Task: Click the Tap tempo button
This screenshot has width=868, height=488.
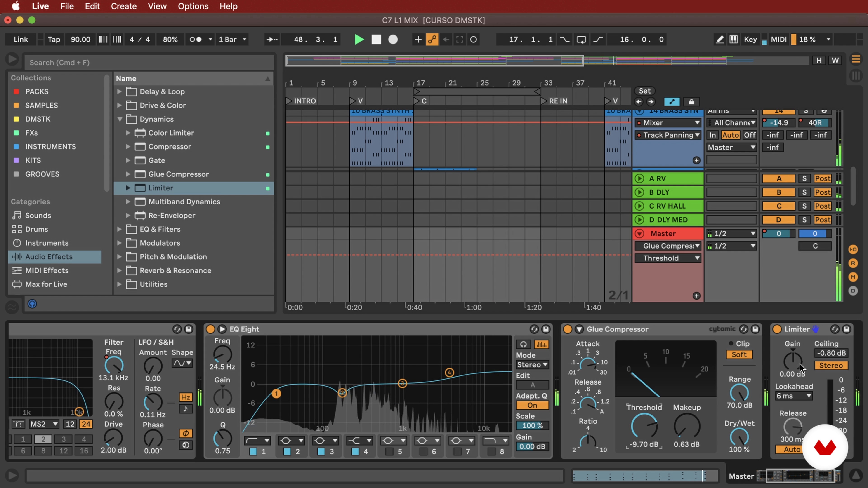Action: tap(54, 39)
